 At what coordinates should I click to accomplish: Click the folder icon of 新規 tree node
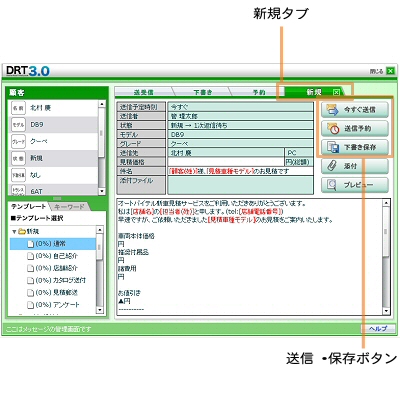pos(22,231)
